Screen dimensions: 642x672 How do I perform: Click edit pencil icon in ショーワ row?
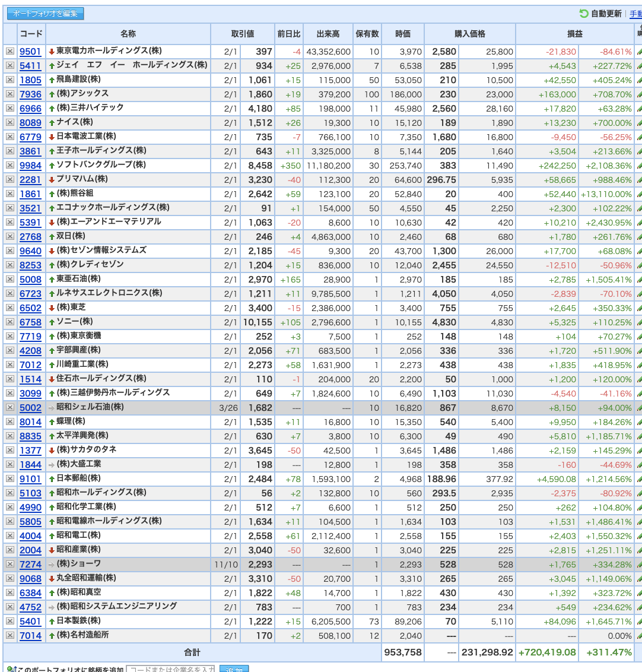(639, 565)
